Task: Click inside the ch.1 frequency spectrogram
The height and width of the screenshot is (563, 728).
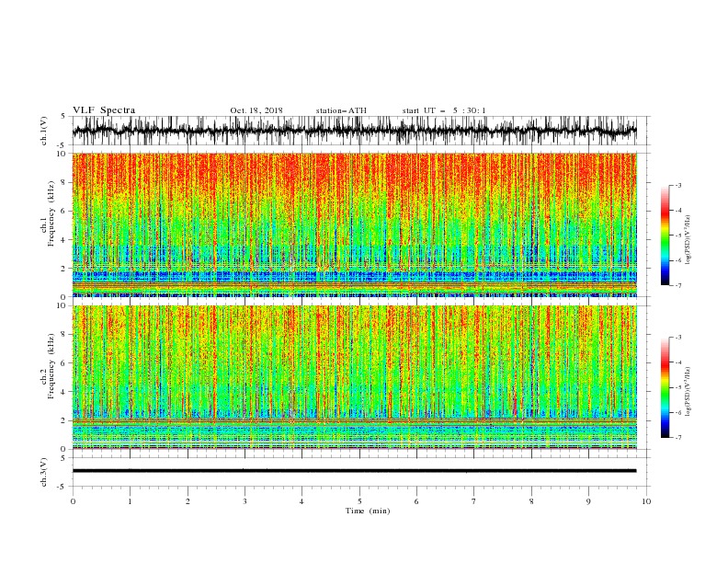Action: 354,224
